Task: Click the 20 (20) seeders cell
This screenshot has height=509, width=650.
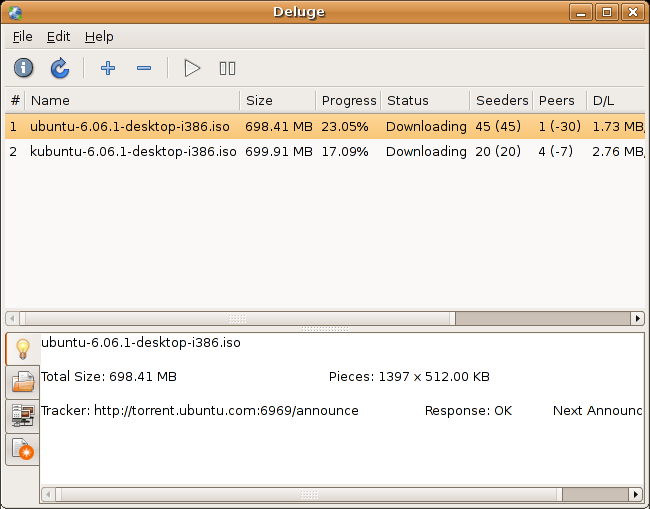Action: pos(498,152)
